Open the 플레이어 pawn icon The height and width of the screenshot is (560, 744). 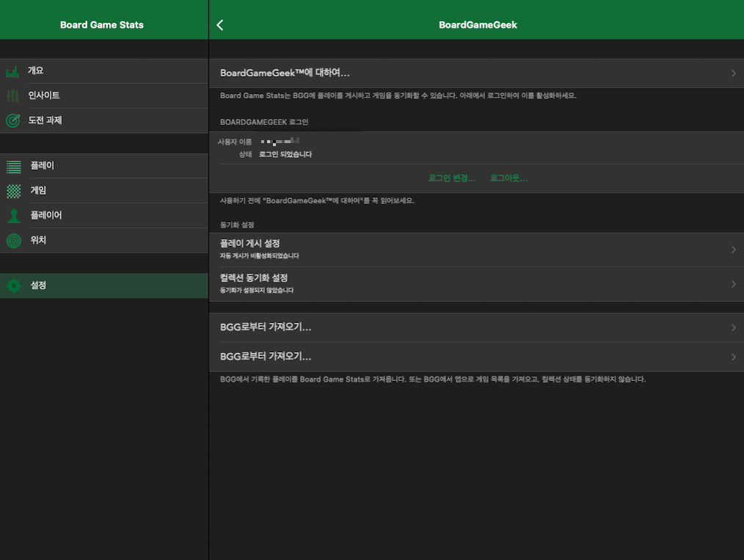[x=14, y=216]
